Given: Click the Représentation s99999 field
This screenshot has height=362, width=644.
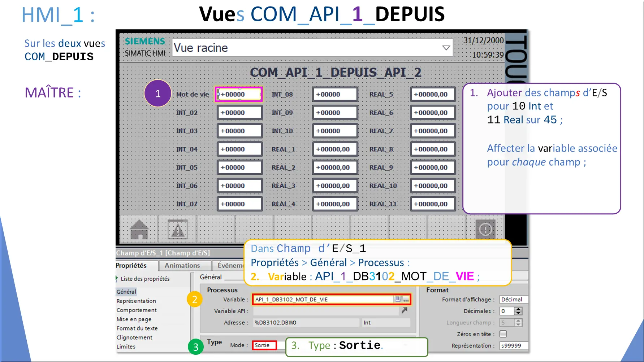Looking at the screenshot, I should 513,345.
